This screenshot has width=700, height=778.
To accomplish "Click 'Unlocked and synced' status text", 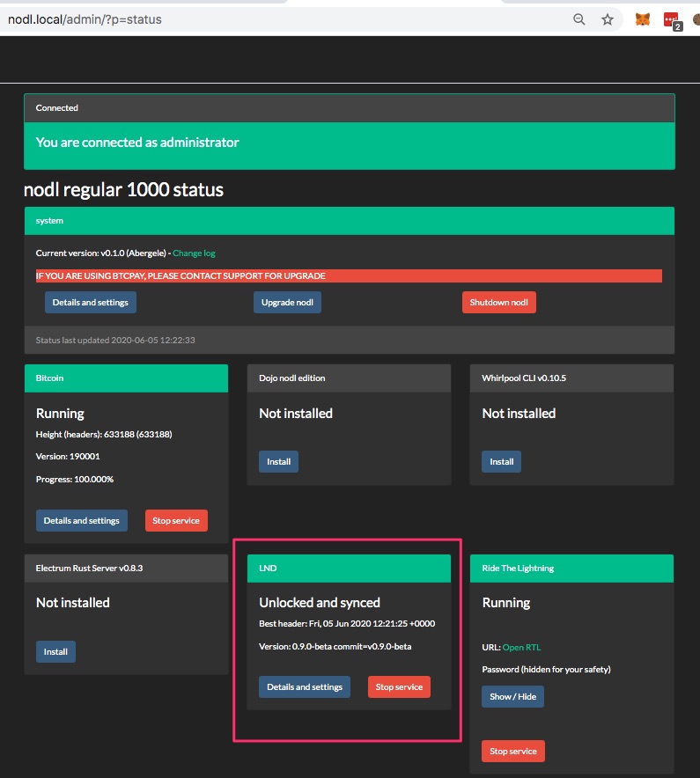I will pyautogui.click(x=320, y=602).
